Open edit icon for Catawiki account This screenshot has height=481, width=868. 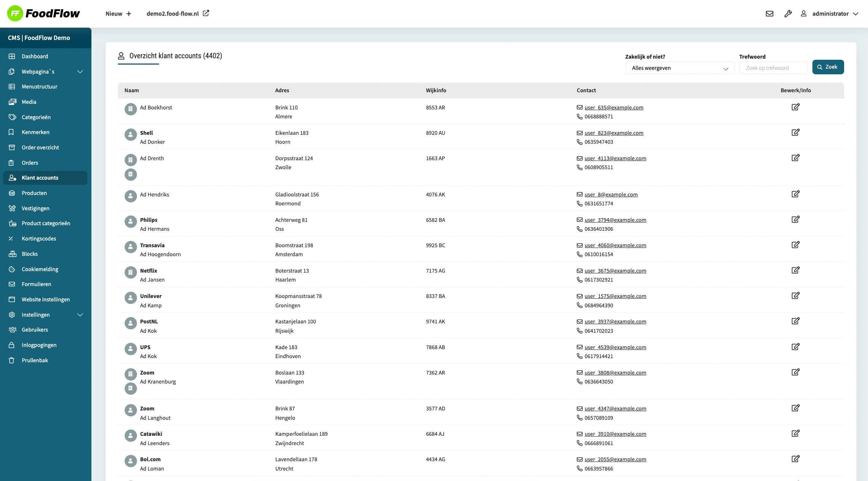795,434
